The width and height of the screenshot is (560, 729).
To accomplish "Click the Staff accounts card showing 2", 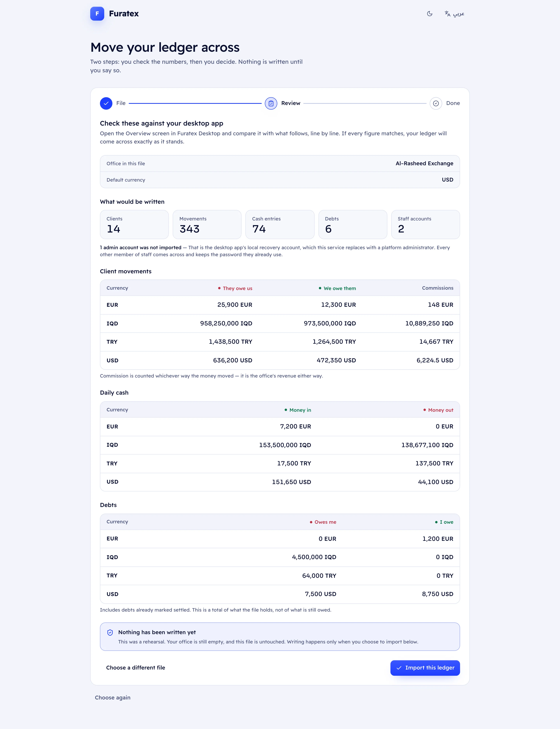I will [x=426, y=225].
